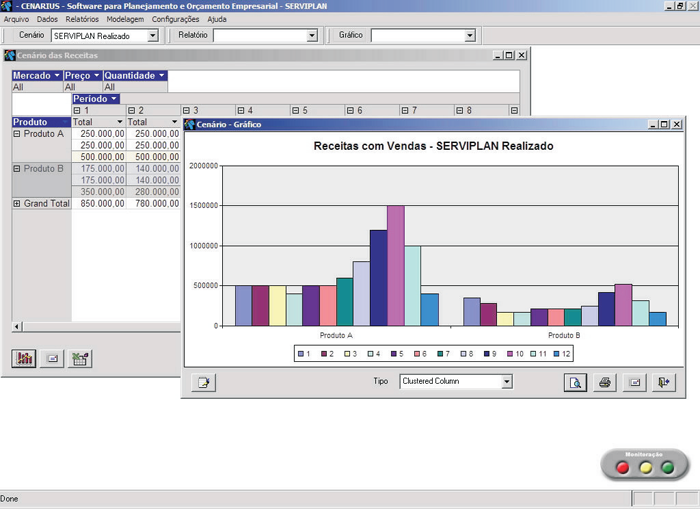Click the red monitoring light
Image resolution: width=700 pixels, height=509 pixels.
pos(622,467)
